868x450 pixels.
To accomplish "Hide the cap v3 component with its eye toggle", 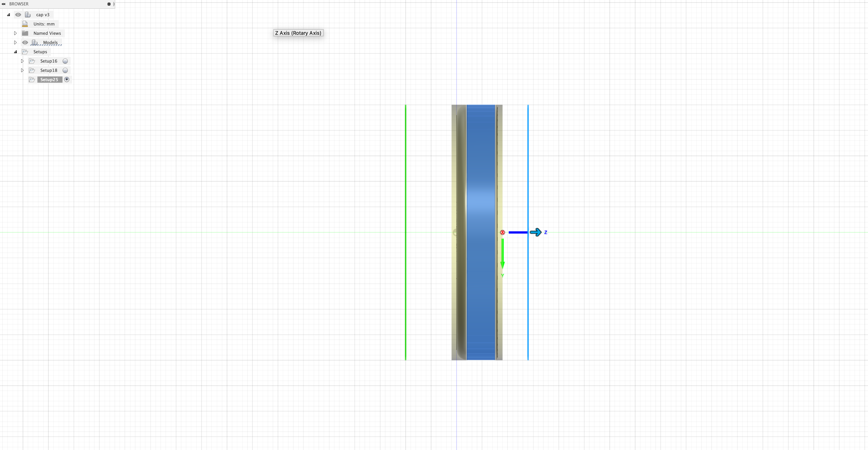I will [x=18, y=14].
